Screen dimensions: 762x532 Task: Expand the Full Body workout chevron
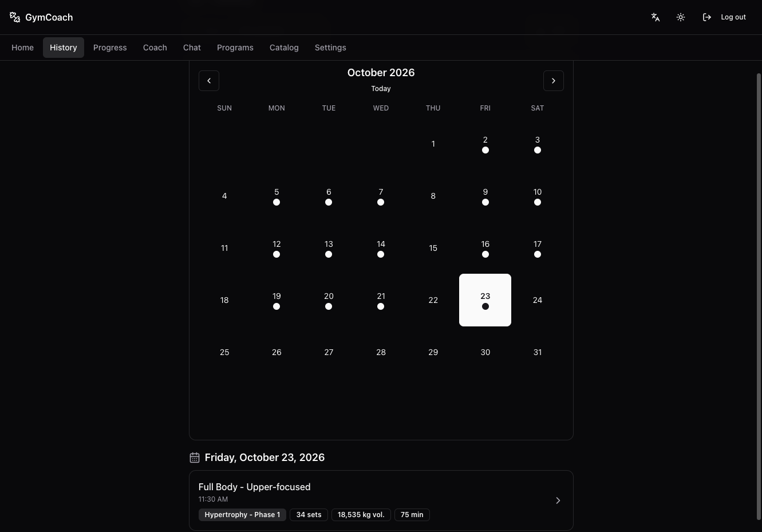click(558, 501)
